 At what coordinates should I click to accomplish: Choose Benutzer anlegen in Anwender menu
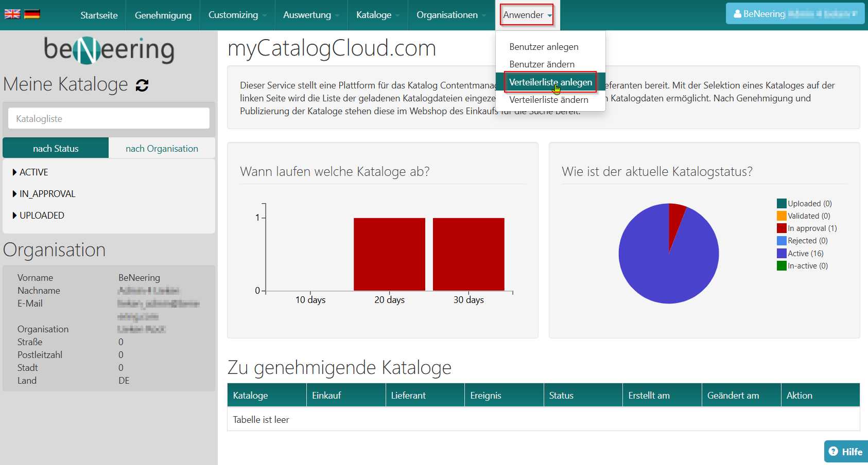pos(544,47)
